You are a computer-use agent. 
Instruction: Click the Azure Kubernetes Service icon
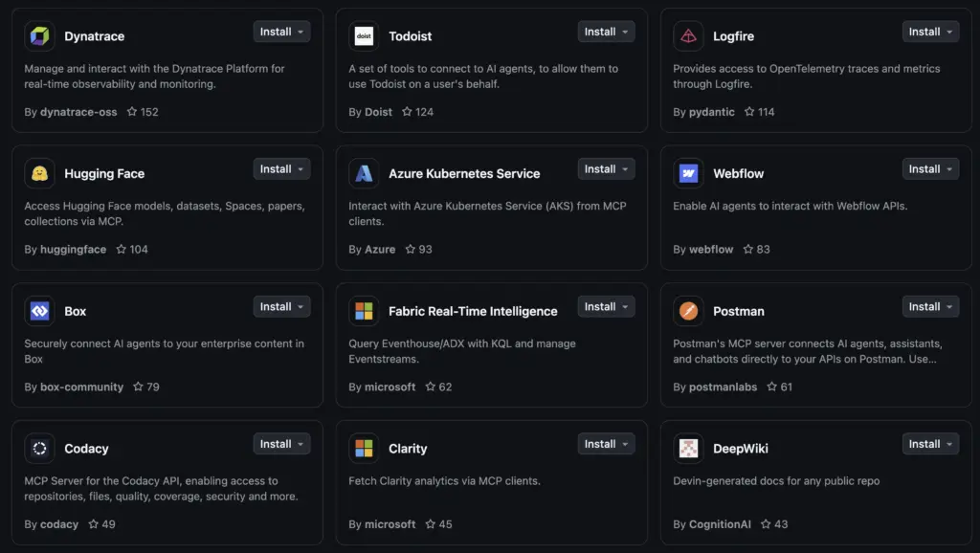(364, 173)
